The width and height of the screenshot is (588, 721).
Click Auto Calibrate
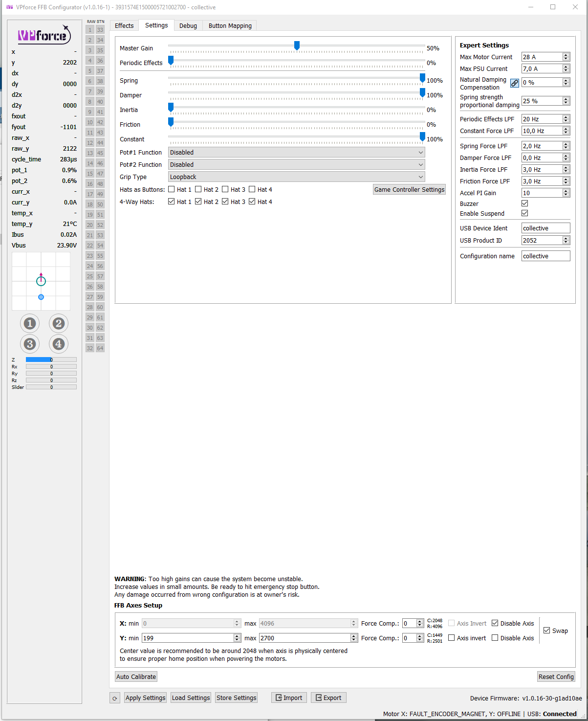136,677
